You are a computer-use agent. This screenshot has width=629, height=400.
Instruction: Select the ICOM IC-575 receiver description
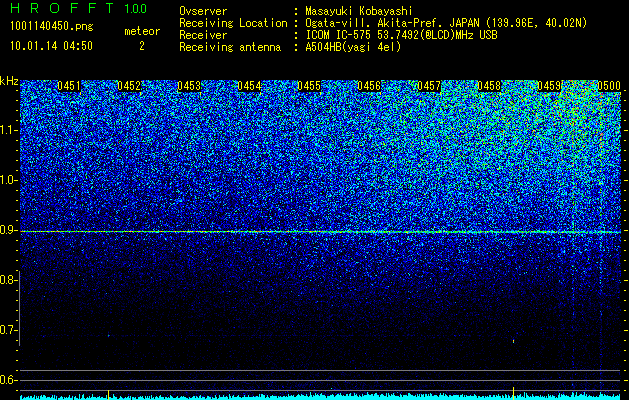point(401,35)
